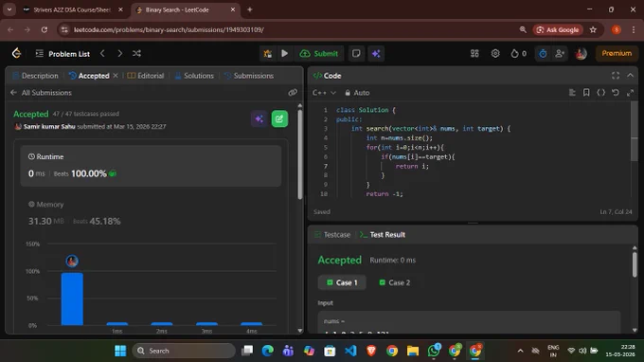This screenshot has width=644, height=362.
Task: Click the tall blue 0ms histogram bar
Action: click(x=72, y=299)
